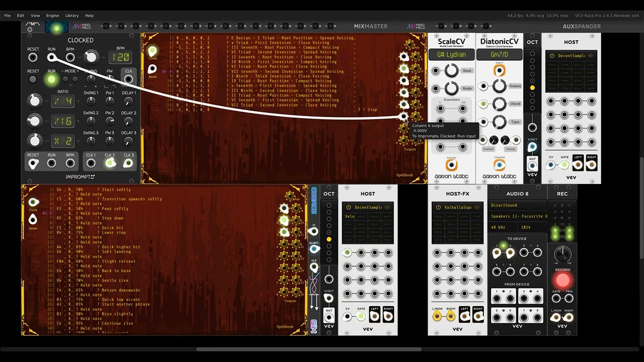Image resolution: width=644 pixels, height=362 pixels.
Task: Click the bottom RESET output jack on Clocked
Action: [x=33, y=163]
